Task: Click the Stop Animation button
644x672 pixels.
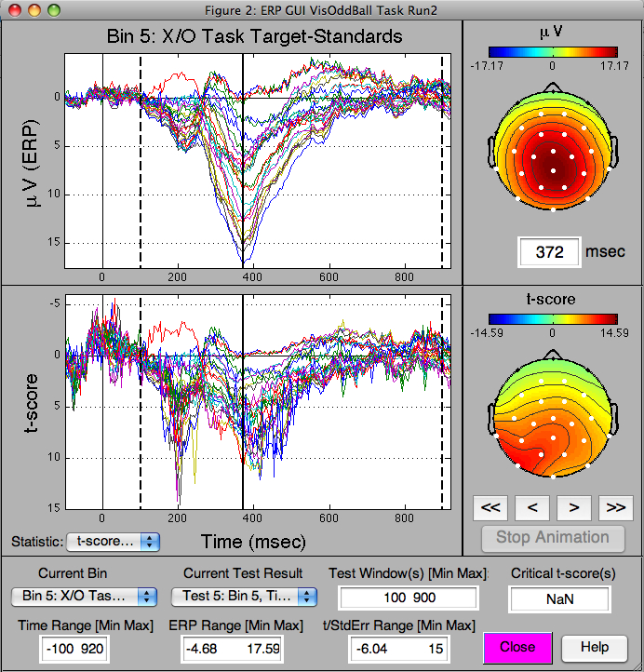Action: click(552, 537)
